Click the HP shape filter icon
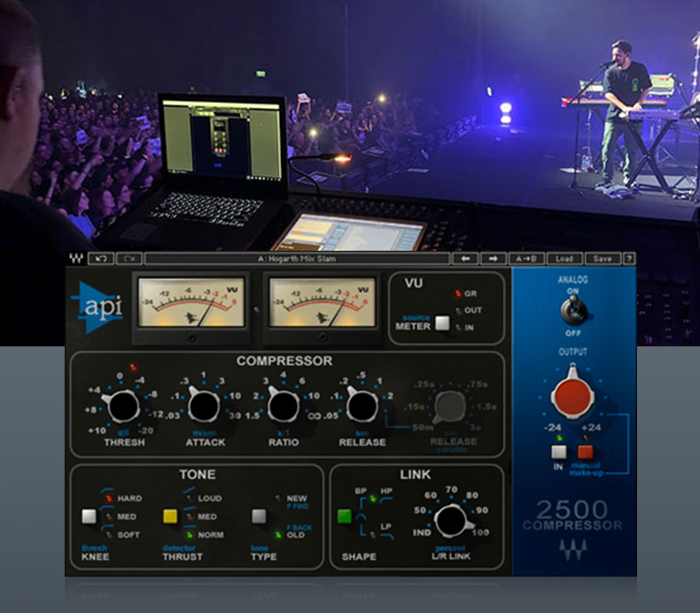700x613 pixels. coord(386,499)
